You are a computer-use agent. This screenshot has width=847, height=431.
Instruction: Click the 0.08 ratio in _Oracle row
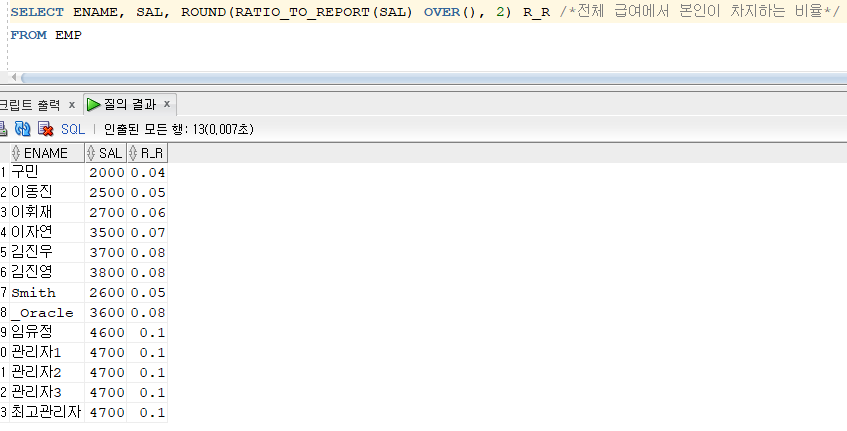(x=148, y=313)
